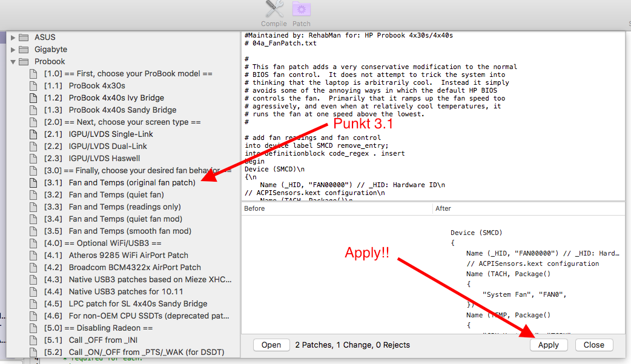Select [4.5] LPC patch for SL 4x40s
Image resolution: width=631 pixels, height=364 pixels.
pyautogui.click(x=125, y=303)
